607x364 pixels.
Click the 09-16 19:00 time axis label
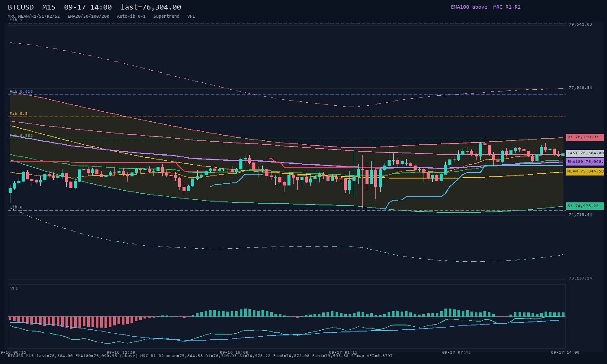(x=234, y=352)
